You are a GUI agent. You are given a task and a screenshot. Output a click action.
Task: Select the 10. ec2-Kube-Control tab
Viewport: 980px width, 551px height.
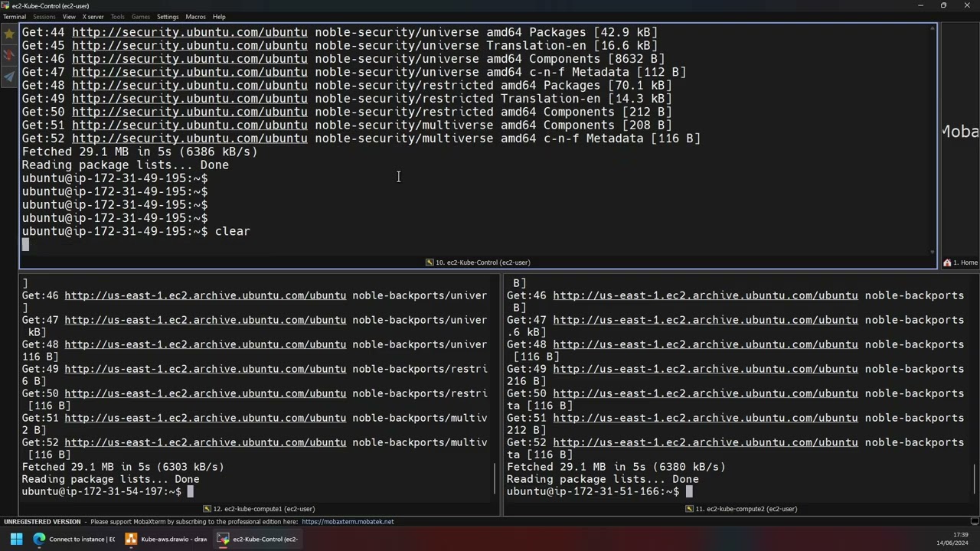click(x=478, y=262)
